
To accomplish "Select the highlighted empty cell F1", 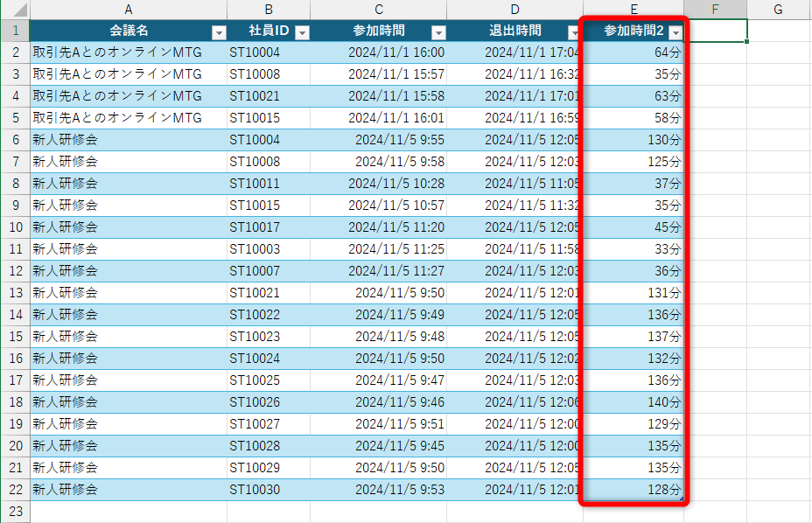I will coord(716,31).
